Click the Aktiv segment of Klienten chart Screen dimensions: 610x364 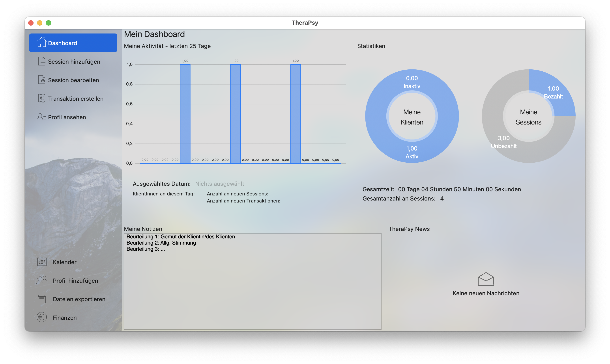pos(412,152)
